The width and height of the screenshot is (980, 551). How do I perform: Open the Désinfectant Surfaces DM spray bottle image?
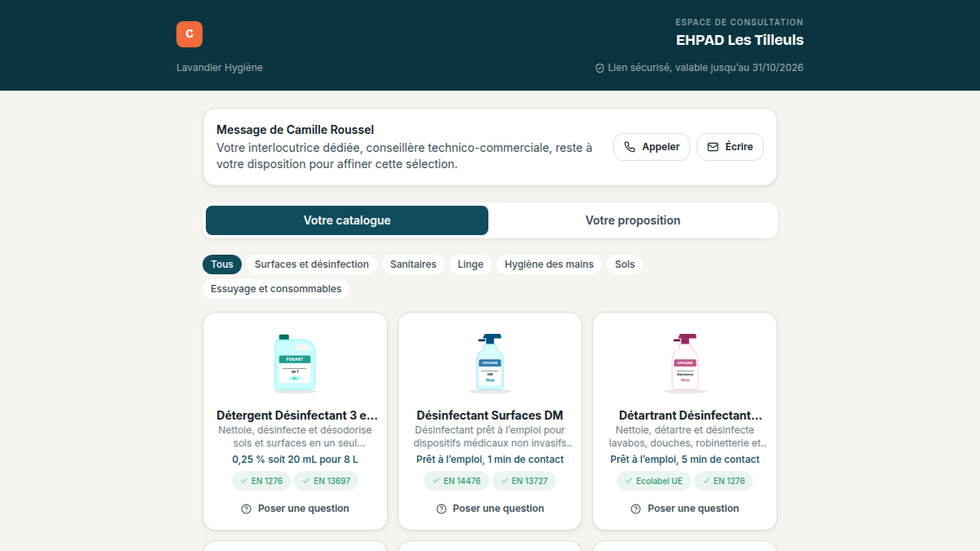tap(490, 362)
